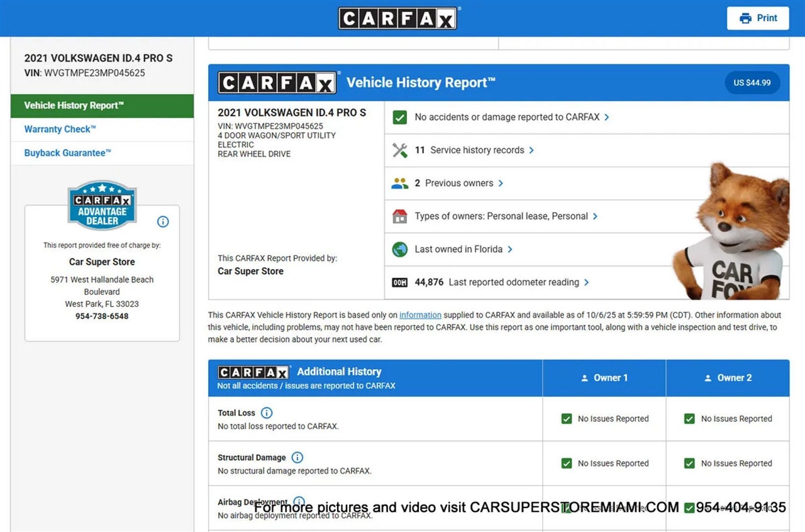805x532 pixels.
Task: Follow the 'information' hyperlink
Action: (x=420, y=315)
